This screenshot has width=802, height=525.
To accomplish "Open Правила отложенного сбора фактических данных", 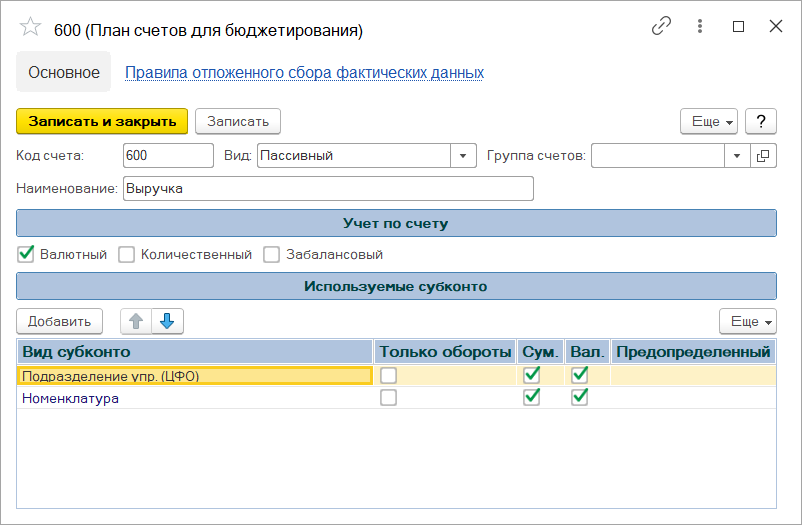I will 304,72.
